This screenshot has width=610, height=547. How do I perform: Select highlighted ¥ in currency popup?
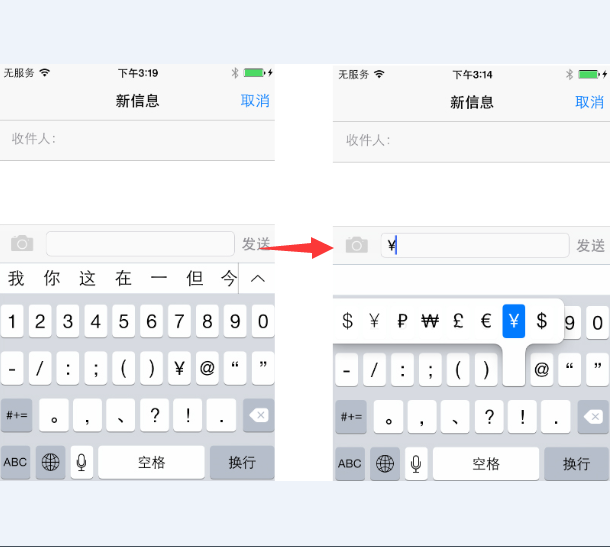pos(514,321)
